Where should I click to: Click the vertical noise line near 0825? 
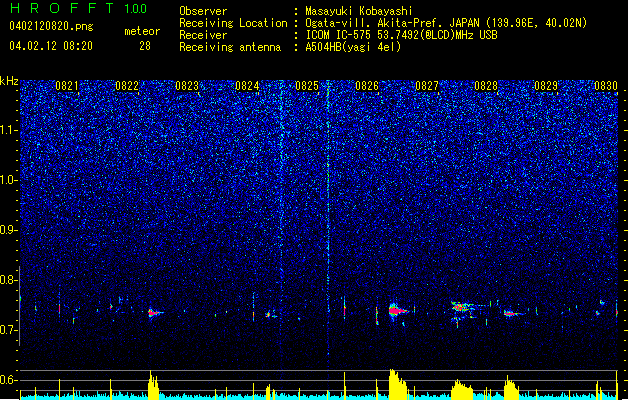[x=328, y=221]
